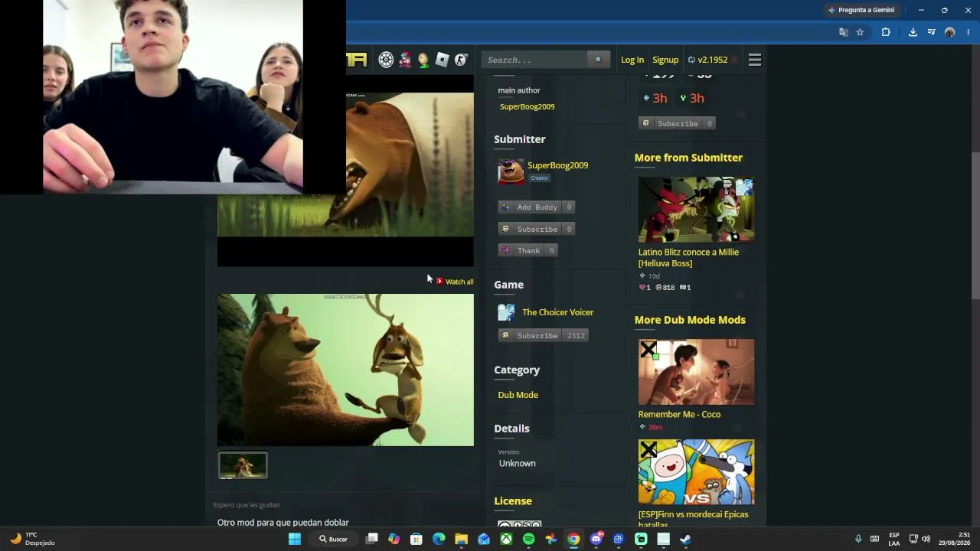The image size is (980, 551).
Task: Open Copilot from the taskbar
Action: [x=394, y=539]
